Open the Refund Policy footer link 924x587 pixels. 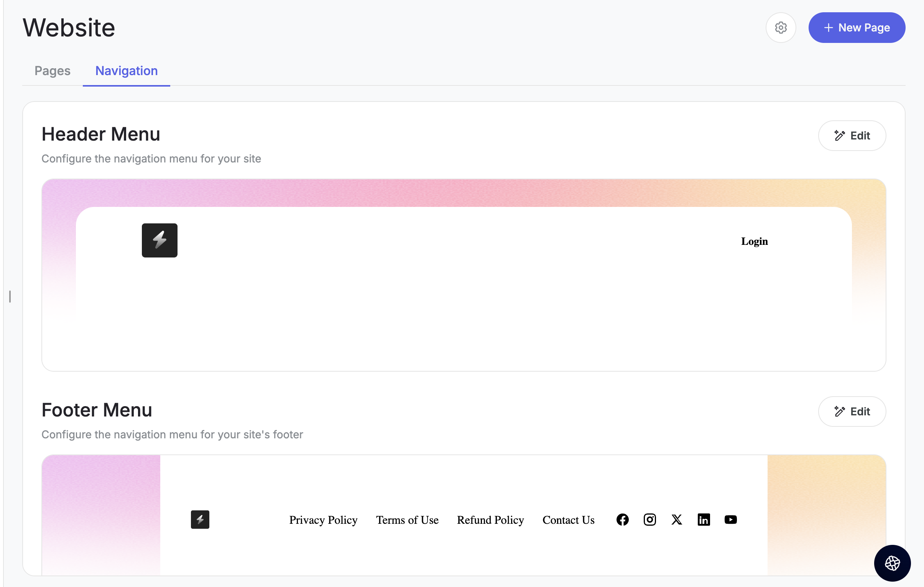point(490,520)
